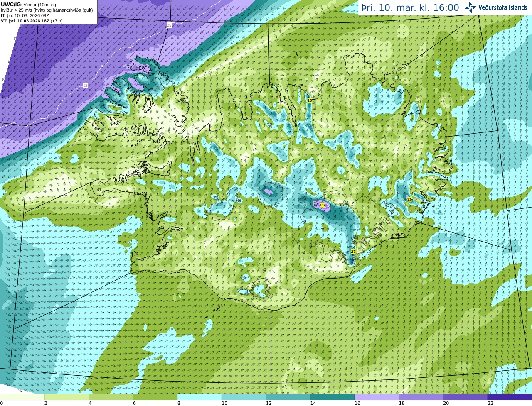Pick the 12–14 m/s teal legend swatch
The height and width of the screenshot is (406, 532).
[288, 397]
